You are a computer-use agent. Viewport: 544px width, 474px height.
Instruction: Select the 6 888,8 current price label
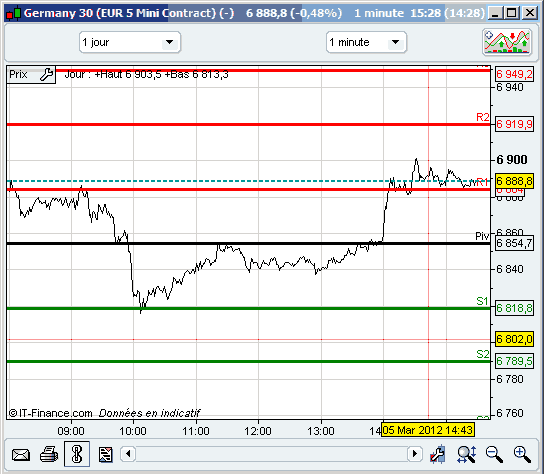point(514,181)
